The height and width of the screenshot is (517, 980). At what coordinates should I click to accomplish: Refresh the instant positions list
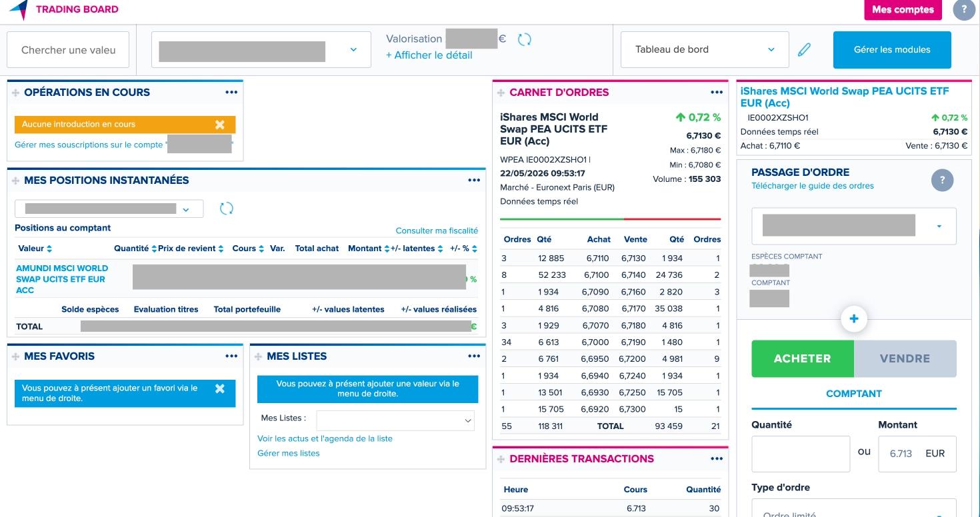227,209
